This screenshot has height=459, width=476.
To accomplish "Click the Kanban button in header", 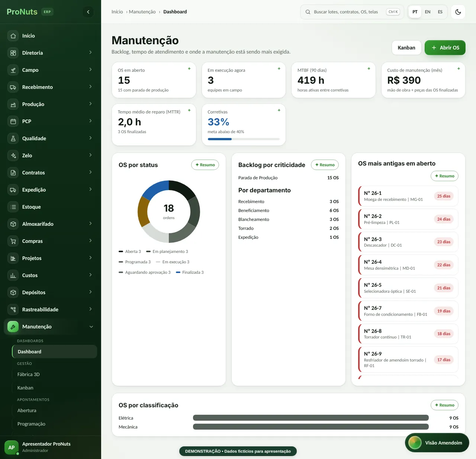I will pyautogui.click(x=406, y=48).
